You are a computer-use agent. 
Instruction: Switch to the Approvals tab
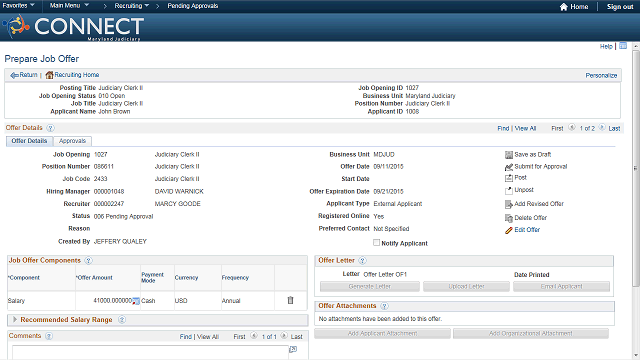click(72, 141)
